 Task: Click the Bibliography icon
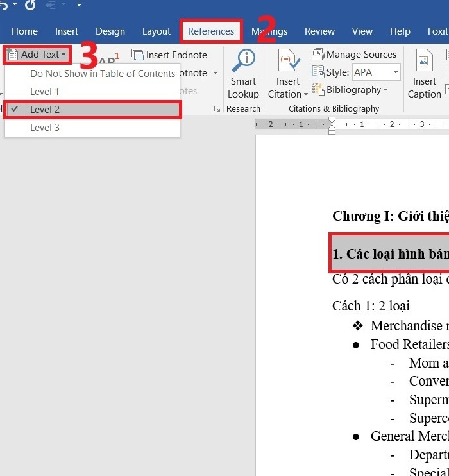click(318, 89)
